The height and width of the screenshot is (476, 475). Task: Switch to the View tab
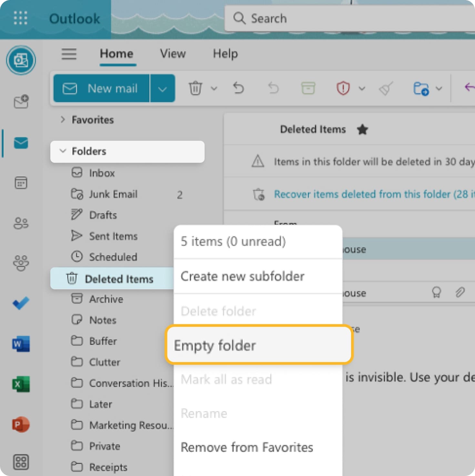(x=173, y=54)
